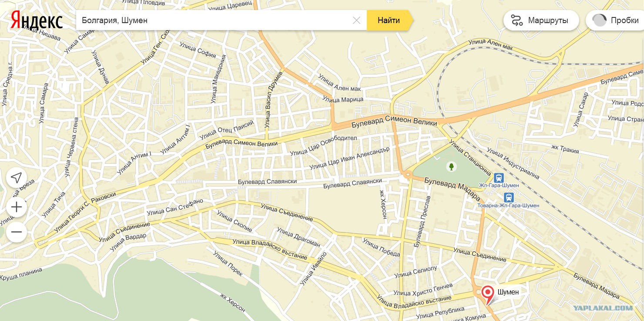Viewport: 644px width, 321px height.
Task: Click the Товарна-Жп-Гара-Шумен freight station icon
Action: [x=509, y=197]
